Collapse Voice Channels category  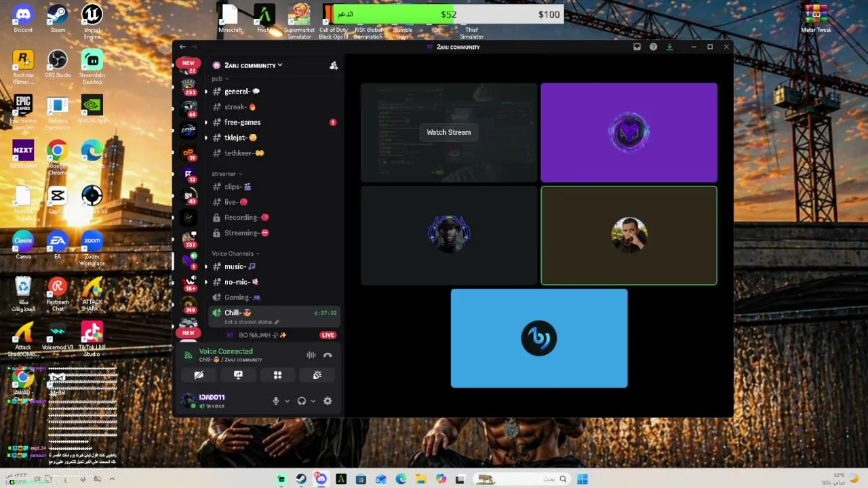coord(235,253)
